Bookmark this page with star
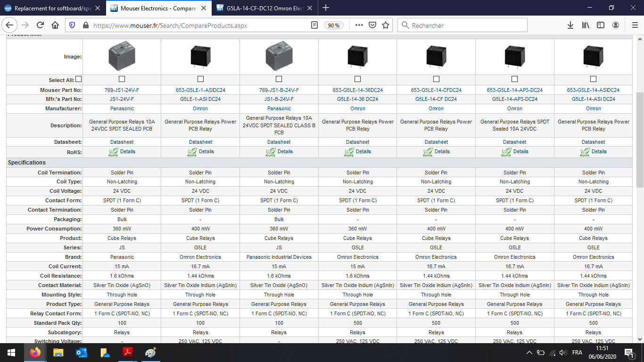The height and width of the screenshot is (362, 644). coord(386,25)
